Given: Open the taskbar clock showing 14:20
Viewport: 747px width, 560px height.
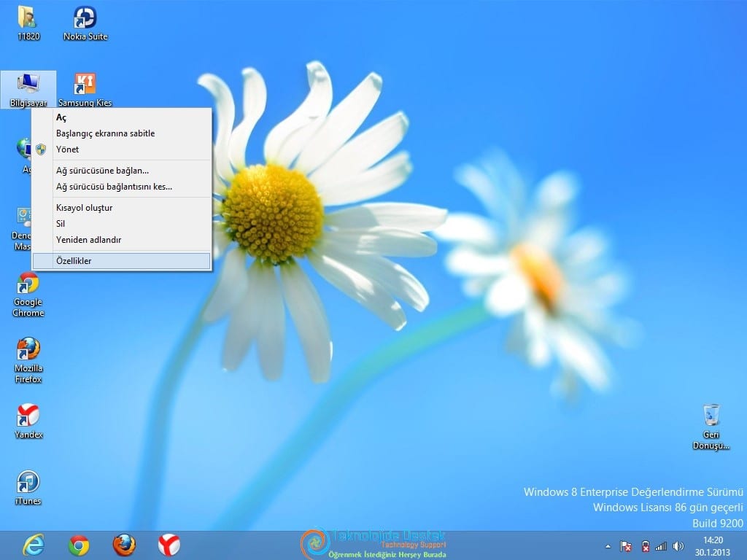Looking at the screenshot, I should [713, 547].
